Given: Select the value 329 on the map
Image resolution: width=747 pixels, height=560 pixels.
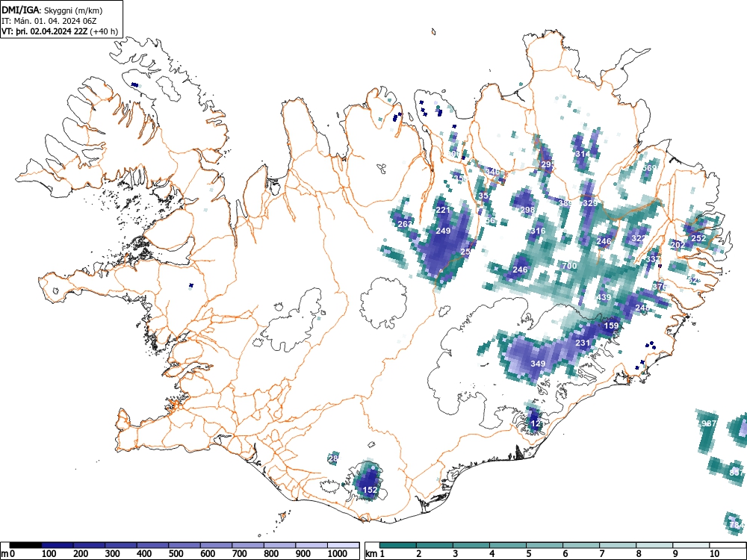Looking at the screenshot, I should 590,203.
